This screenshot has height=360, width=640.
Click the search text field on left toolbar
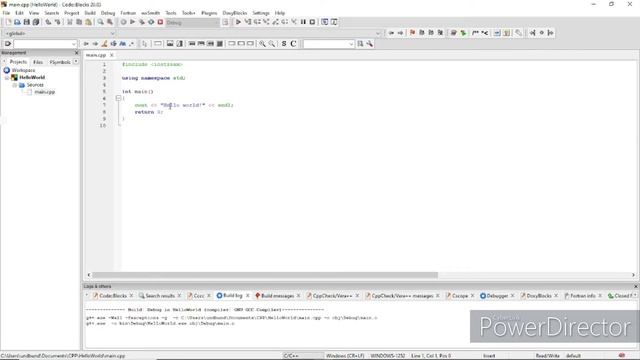point(42,44)
